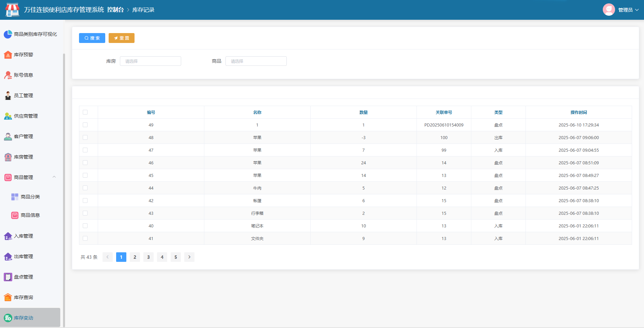644x328 pixels.
Task: Open the 库房 select dropdown
Action: (x=151, y=61)
